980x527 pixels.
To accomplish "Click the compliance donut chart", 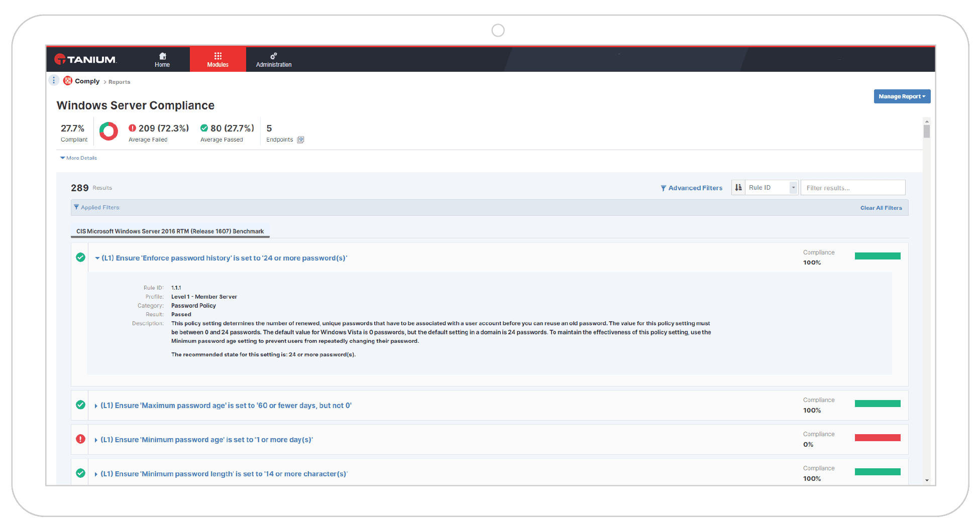I will tap(108, 131).
